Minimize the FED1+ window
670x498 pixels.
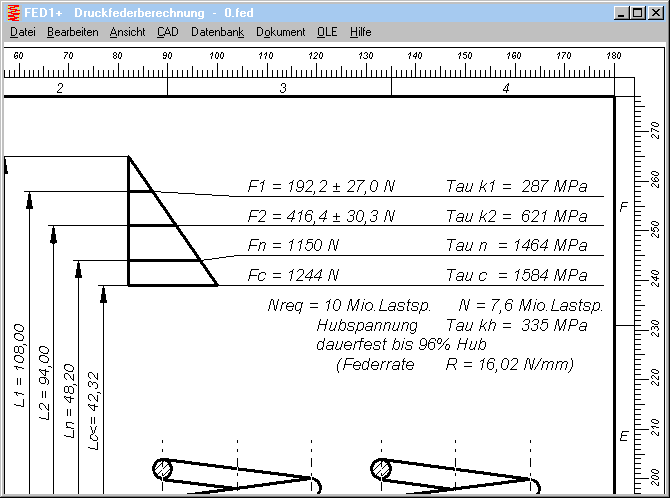click(621, 12)
